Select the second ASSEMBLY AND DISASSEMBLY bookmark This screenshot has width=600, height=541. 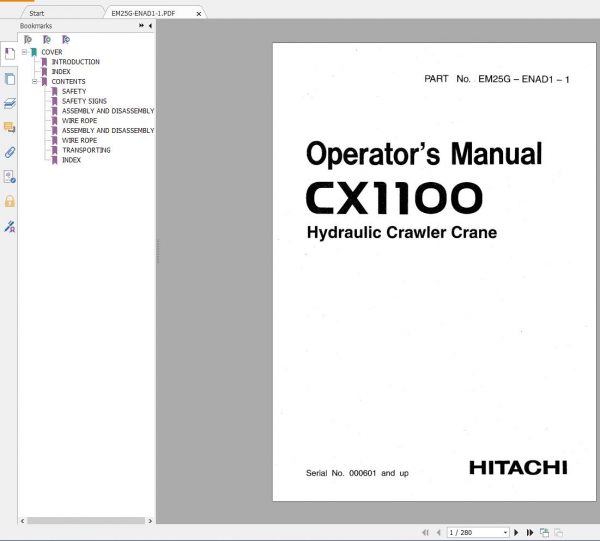click(108, 130)
